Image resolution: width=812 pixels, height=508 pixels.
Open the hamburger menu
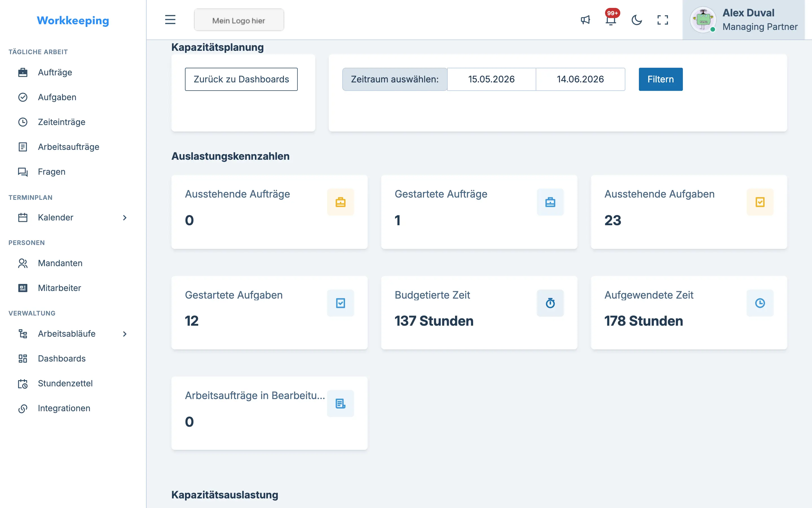[x=170, y=20]
